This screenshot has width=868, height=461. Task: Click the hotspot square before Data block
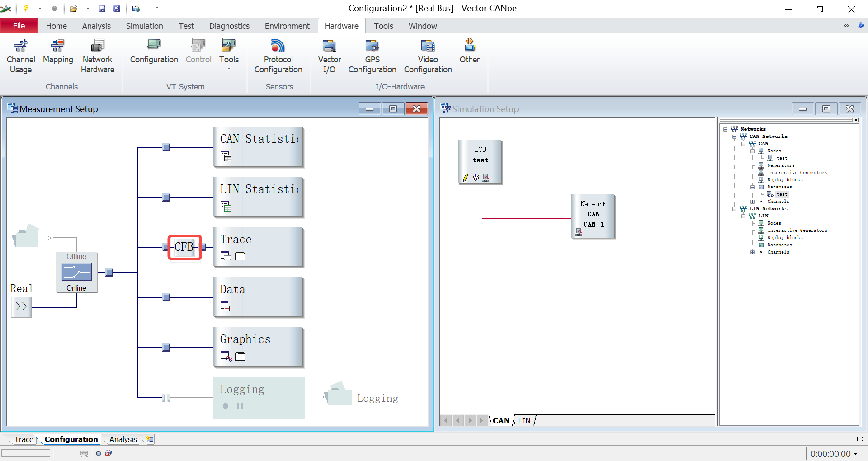(x=166, y=297)
